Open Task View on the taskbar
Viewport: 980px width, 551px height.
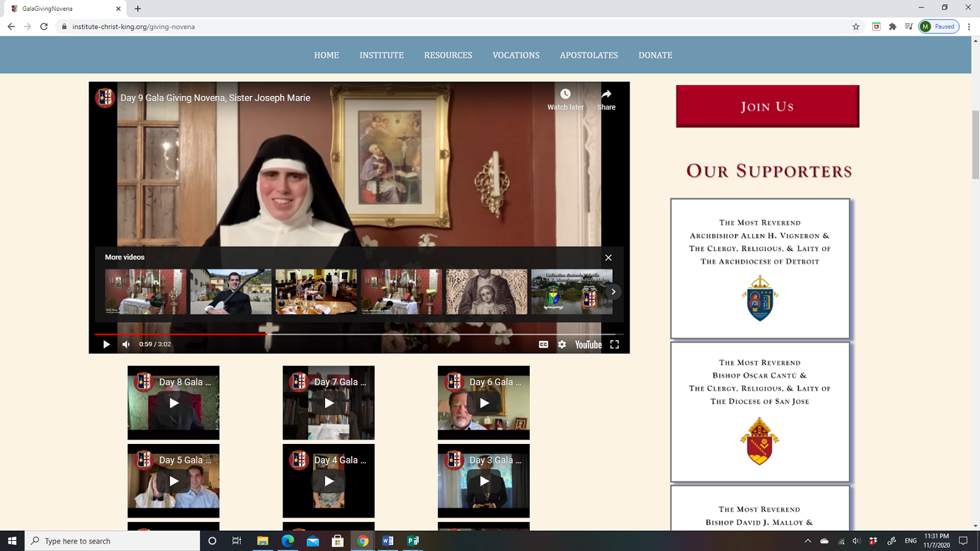click(237, 541)
